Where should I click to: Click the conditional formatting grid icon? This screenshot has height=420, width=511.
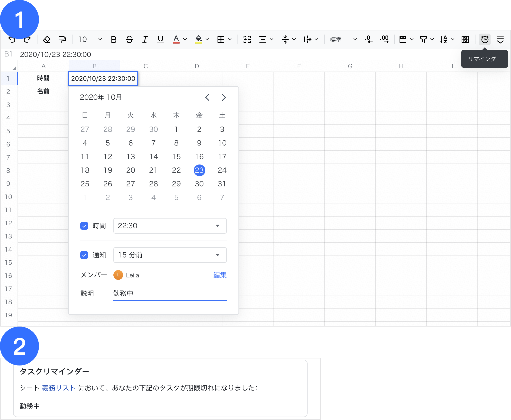[x=465, y=39]
